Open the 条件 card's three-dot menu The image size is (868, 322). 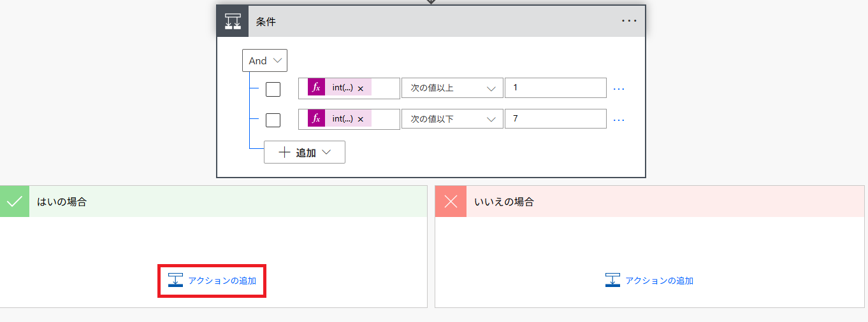point(629,21)
